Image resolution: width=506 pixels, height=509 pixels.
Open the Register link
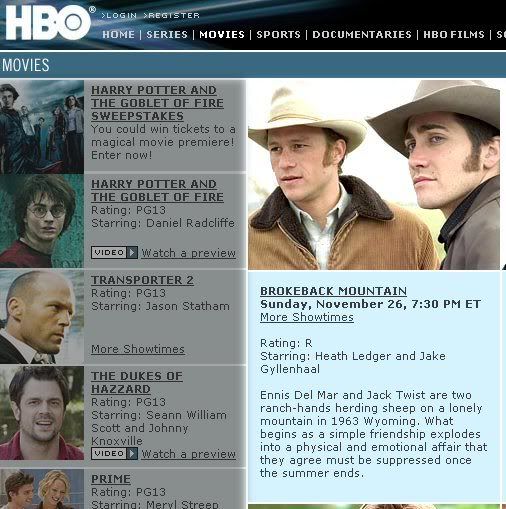[171, 16]
